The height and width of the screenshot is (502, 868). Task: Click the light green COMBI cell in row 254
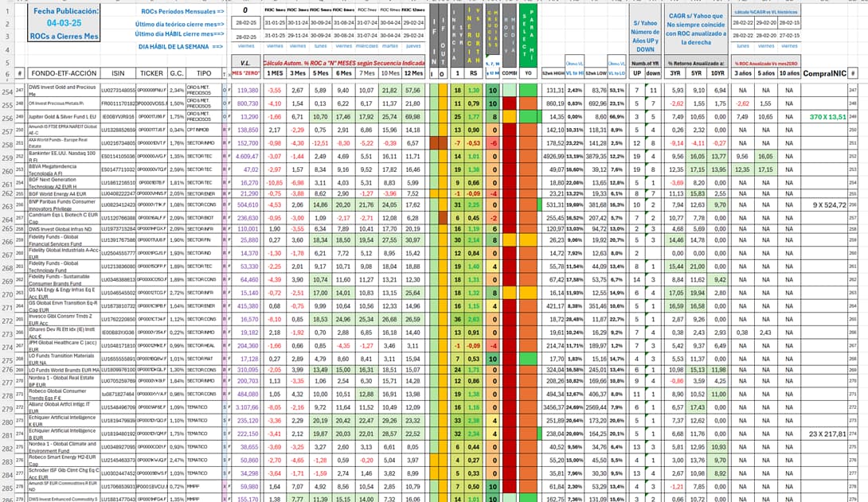click(x=510, y=90)
